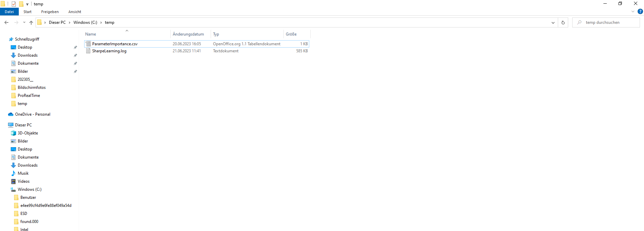644x231 pixels.
Task: Click the ParameterImportance.csv file icon
Action: [88, 44]
